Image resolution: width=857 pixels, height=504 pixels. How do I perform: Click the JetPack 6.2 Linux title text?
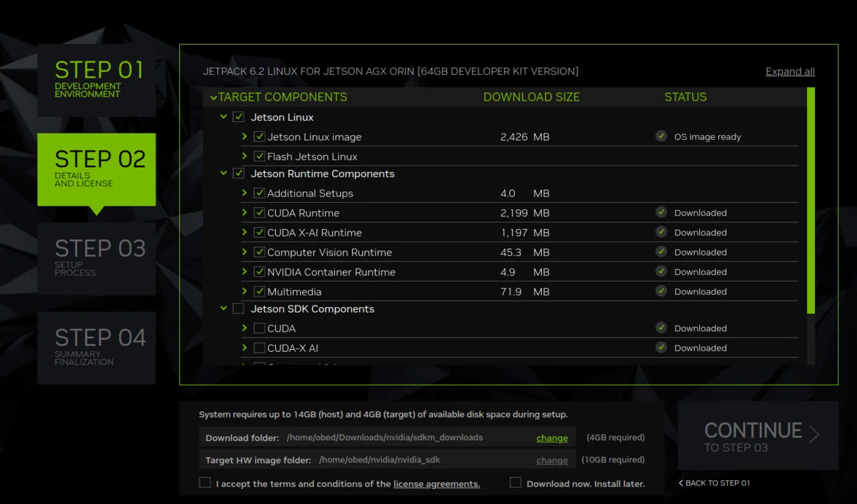tap(391, 71)
